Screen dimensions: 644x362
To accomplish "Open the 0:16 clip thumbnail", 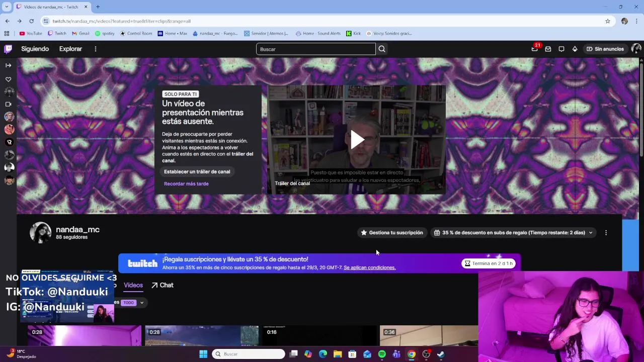I will [x=319, y=336].
